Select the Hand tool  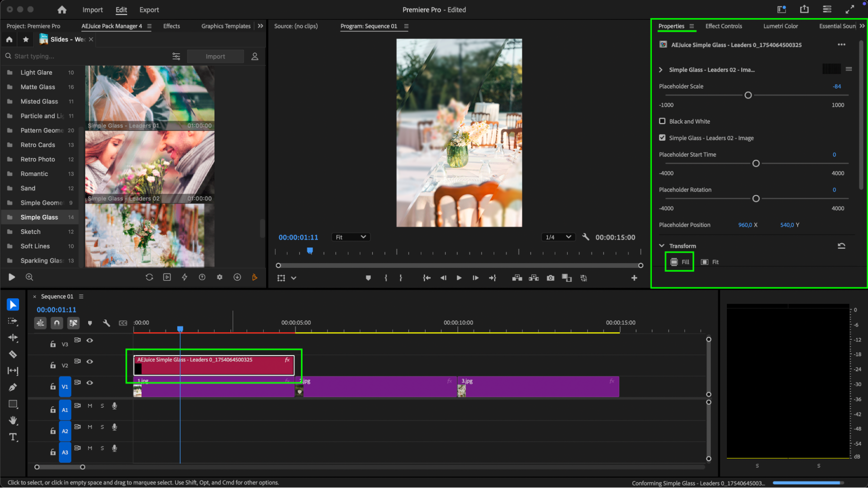[13, 420]
